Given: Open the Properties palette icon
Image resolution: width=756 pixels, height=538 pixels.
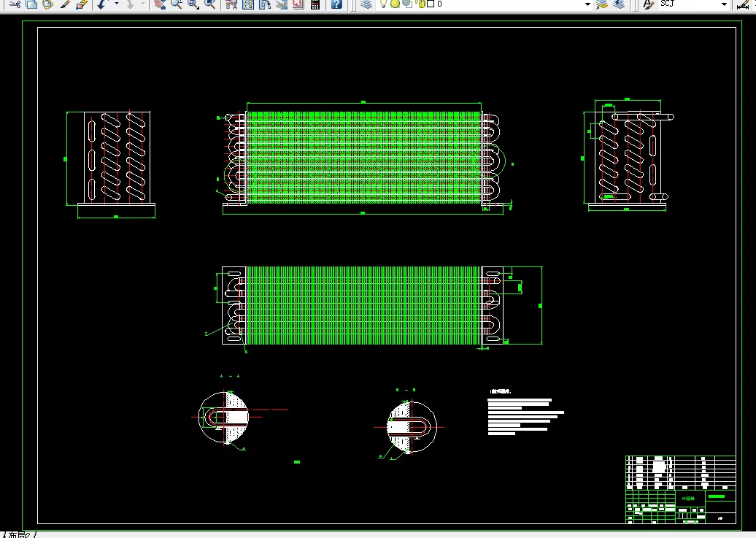Looking at the screenshot, I should pos(231,4).
